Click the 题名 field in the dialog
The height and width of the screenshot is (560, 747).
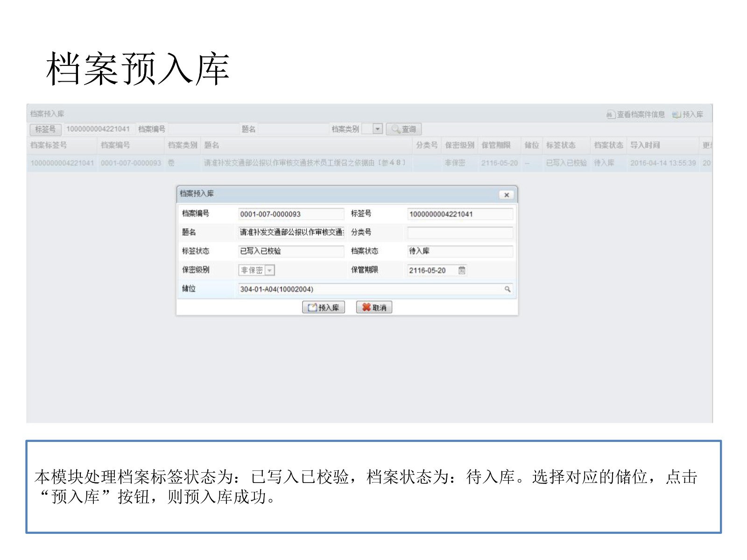pyautogui.click(x=290, y=232)
